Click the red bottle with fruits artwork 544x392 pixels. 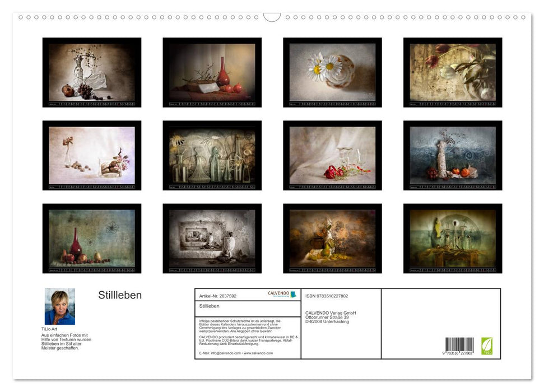click(91, 238)
